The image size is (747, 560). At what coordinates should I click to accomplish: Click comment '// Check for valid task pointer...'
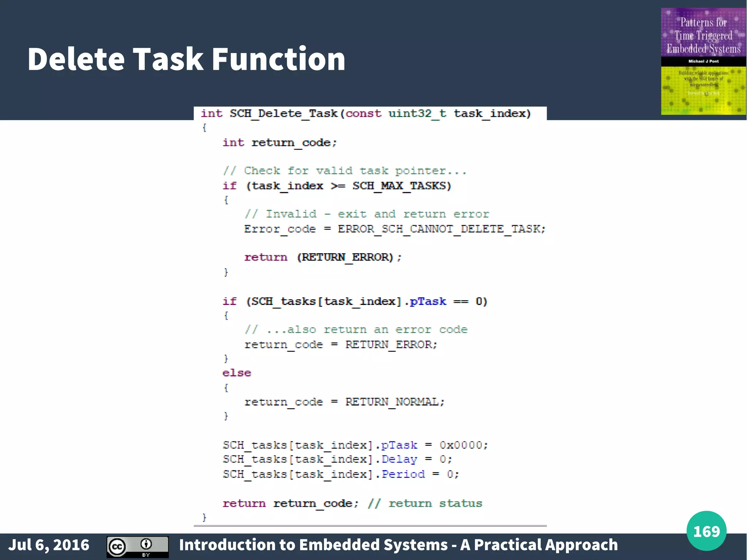tap(345, 171)
